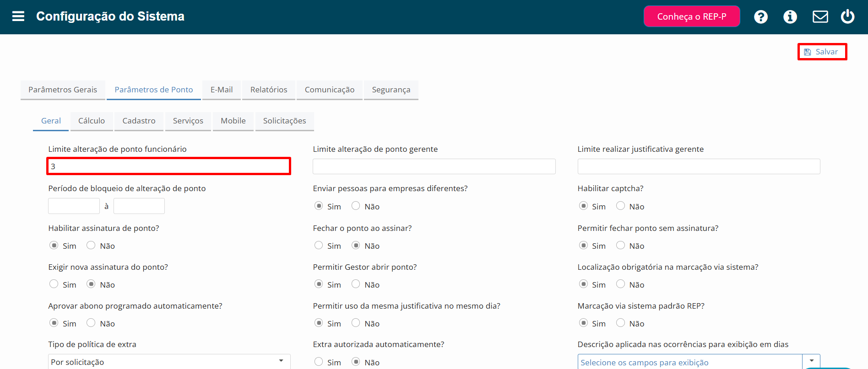Select Não for Habilitar captcha
Image resolution: width=868 pixels, height=369 pixels.
click(620, 206)
